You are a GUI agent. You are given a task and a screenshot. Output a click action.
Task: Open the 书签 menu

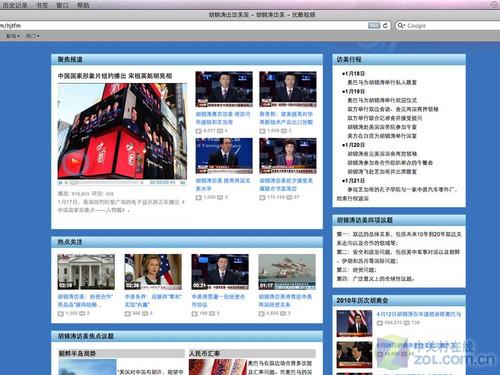click(x=42, y=5)
